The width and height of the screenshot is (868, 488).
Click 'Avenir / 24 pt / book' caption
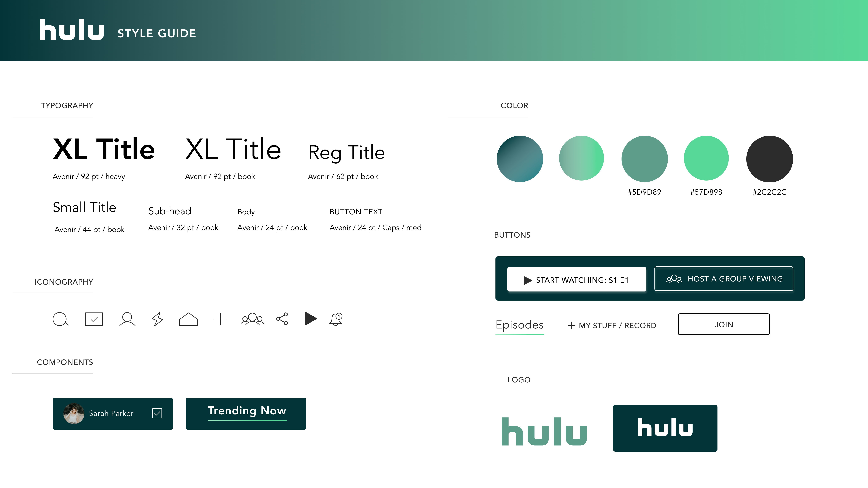tap(272, 228)
